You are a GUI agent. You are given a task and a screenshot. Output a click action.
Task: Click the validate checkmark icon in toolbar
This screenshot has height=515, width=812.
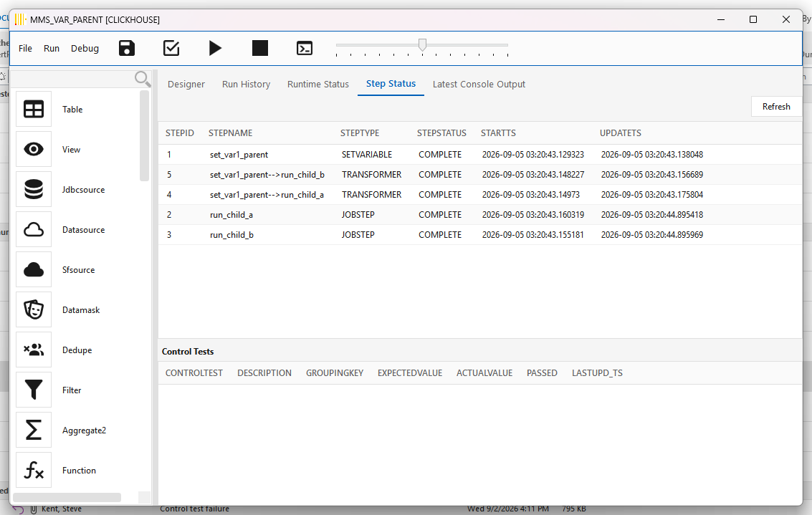click(x=171, y=48)
